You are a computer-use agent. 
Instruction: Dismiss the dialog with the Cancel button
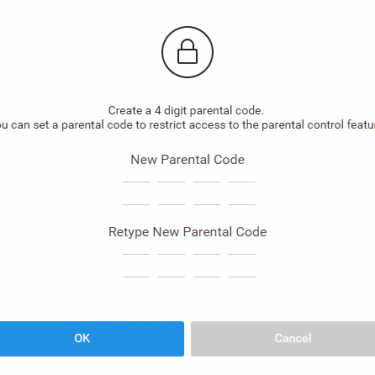coord(283,339)
